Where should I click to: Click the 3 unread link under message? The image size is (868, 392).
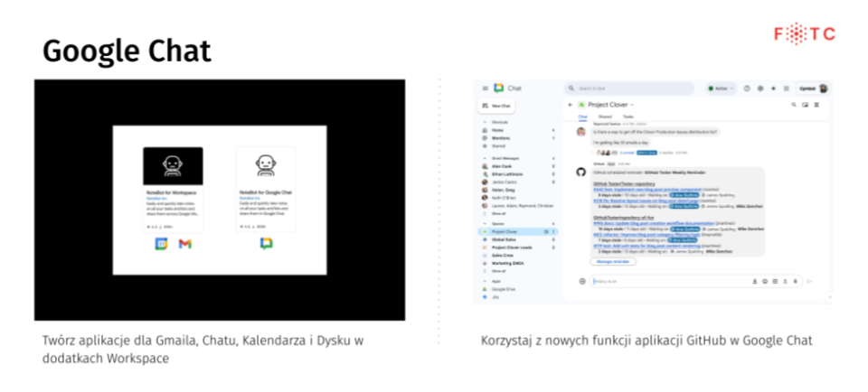point(626,152)
